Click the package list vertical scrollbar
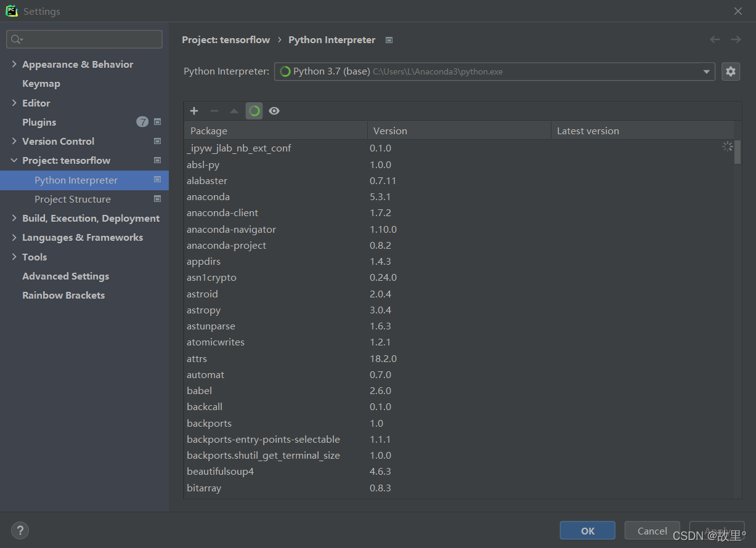The height and width of the screenshot is (548, 756). pyautogui.click(x=738, y=151)
